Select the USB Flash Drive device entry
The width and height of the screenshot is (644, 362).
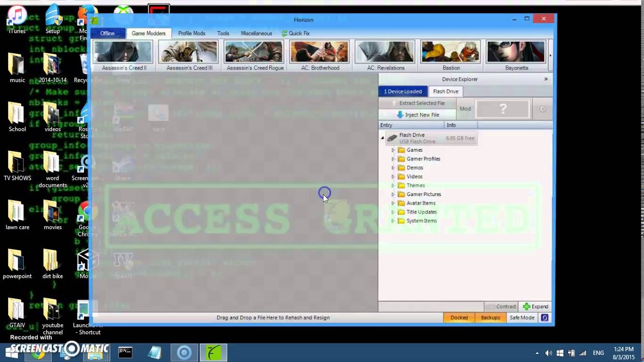click(431, 138)
